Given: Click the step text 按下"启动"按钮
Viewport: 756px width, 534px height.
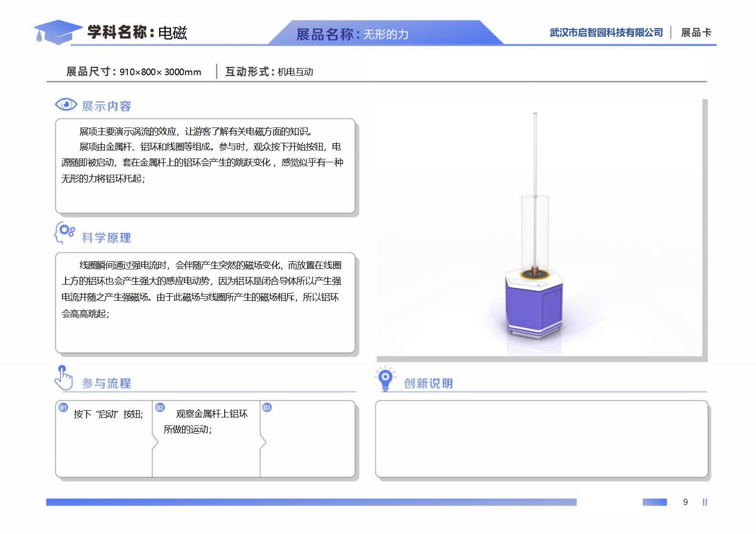Looking at the screenshot, I should (x=108, y=414).
